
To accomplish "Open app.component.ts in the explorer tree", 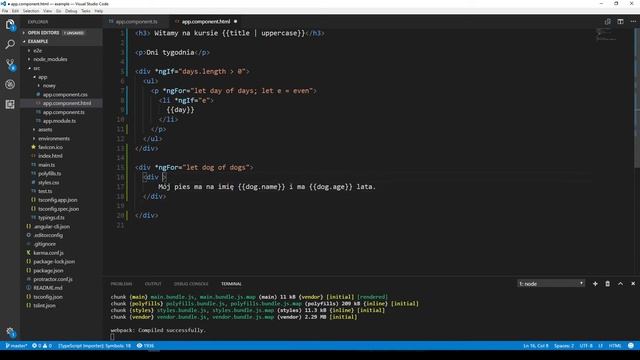I will [64, 112].
